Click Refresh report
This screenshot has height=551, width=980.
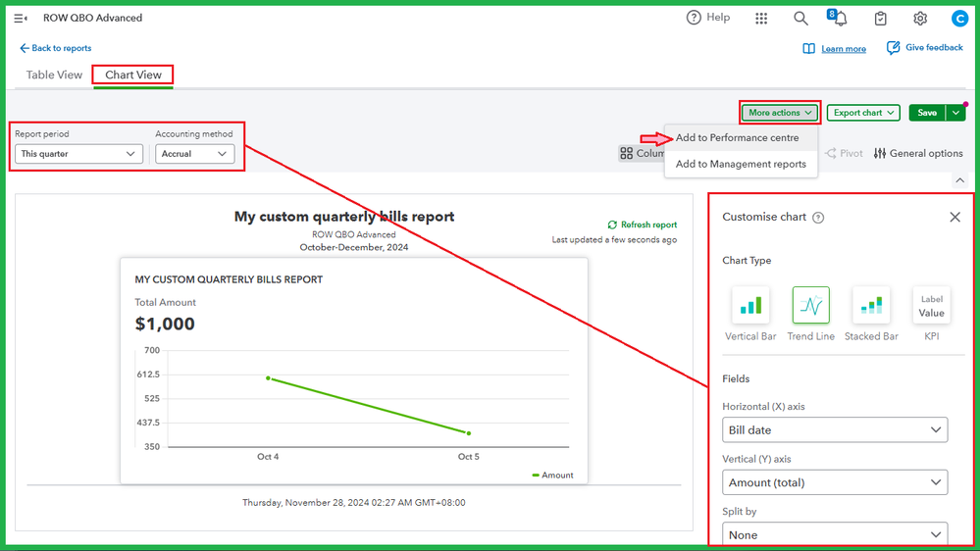coord(642,225)
